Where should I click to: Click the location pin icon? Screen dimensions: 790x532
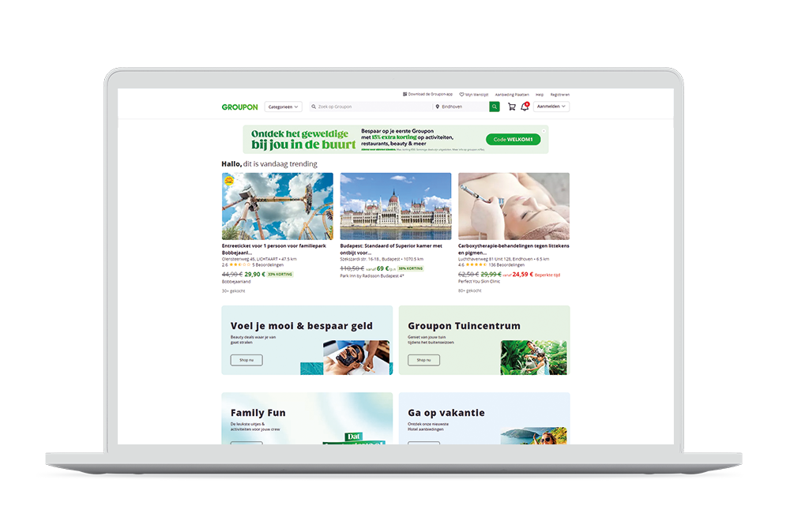(438, 107)
